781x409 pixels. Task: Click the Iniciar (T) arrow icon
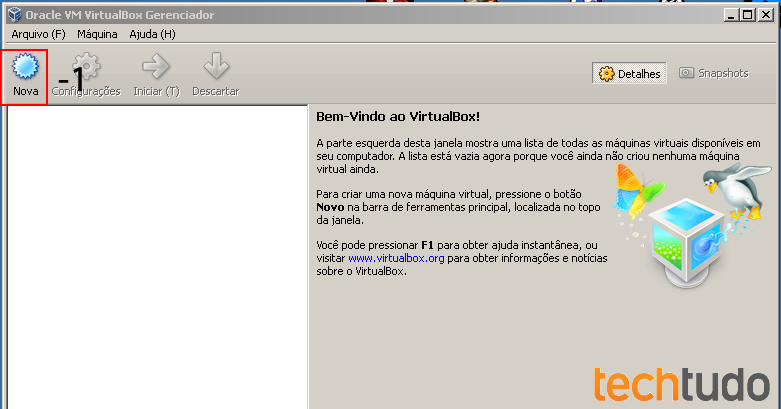click(156, 67)
